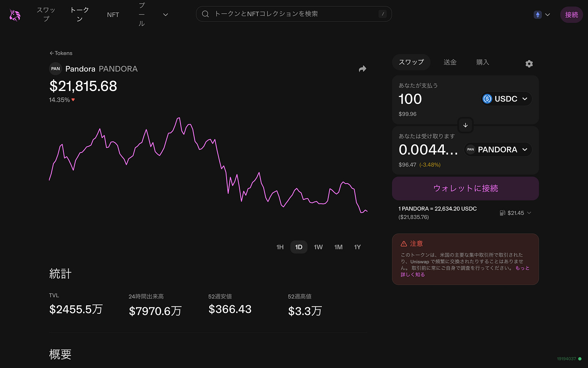Focus the token and NFT search field

tap(294, 14)
